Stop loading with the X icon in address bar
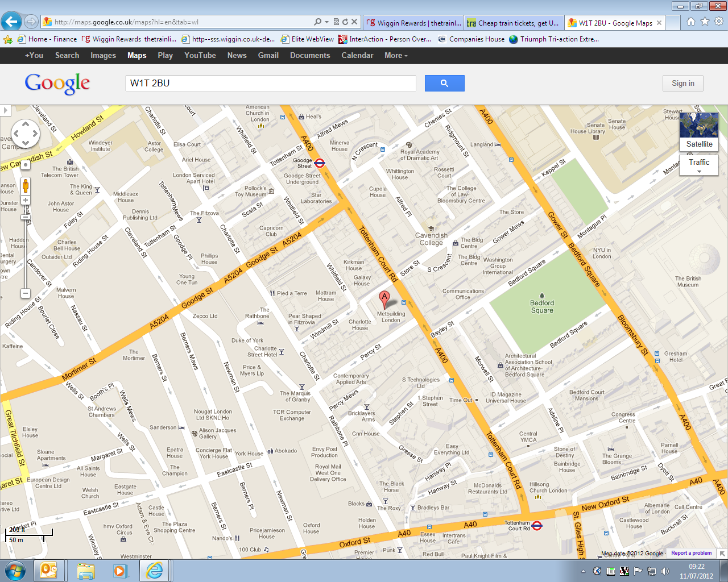 tap(354, 22)
